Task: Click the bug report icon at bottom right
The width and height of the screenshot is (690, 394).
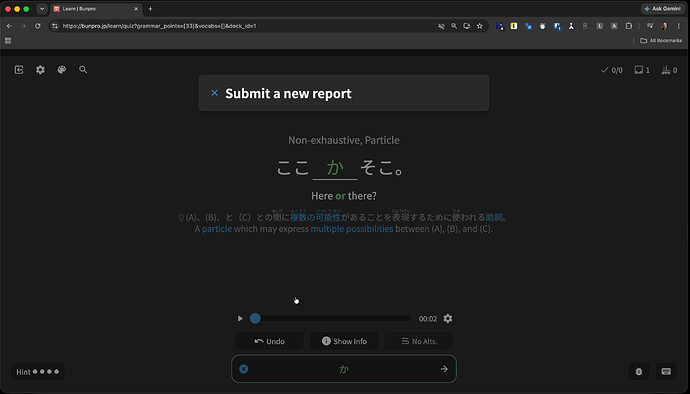Action: coord(639,372)
